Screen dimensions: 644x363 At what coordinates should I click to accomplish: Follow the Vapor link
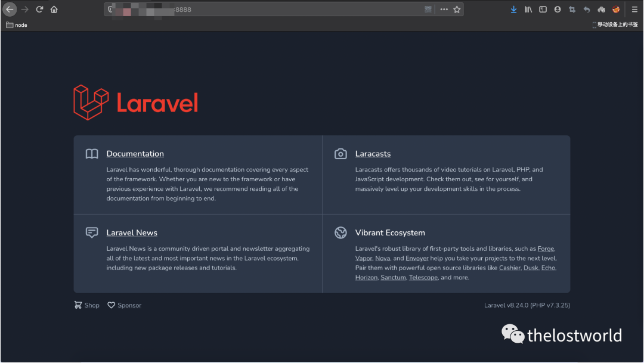coord(364,258)
